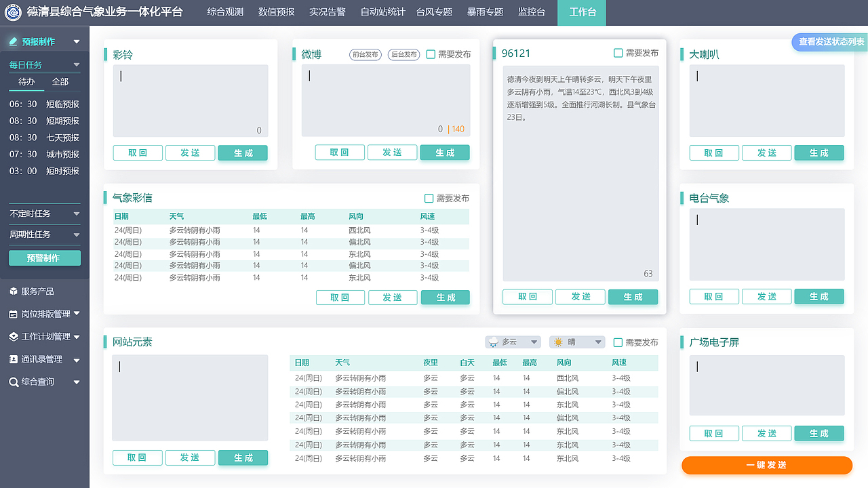Open the 综合观测 top tab
Viewport: 868px width, 488px height.
point(225,12)
